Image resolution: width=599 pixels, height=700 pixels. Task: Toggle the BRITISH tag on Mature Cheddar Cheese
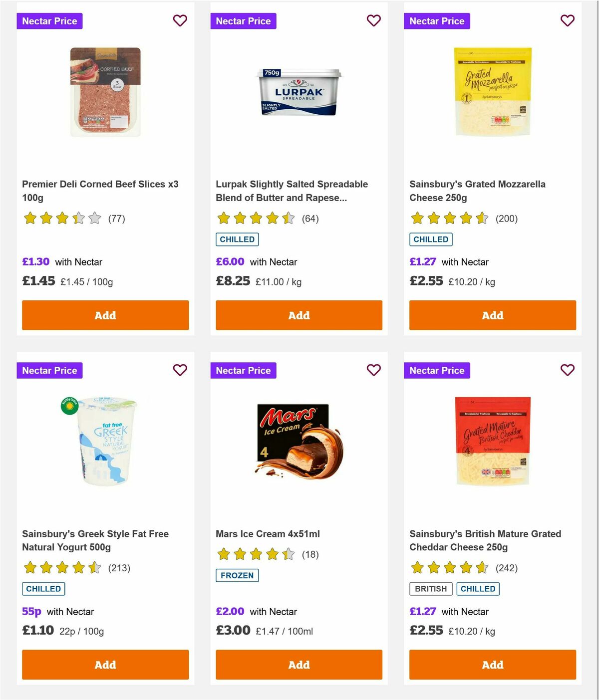[430, 589]
